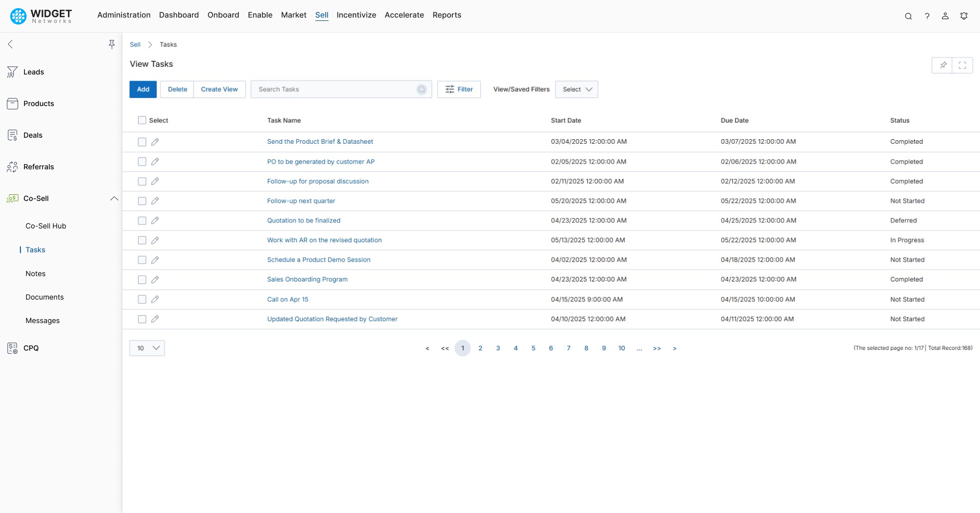The height and width of the screenshot is (513, 980).
Task: Click the Create View button
Action: 219,89
